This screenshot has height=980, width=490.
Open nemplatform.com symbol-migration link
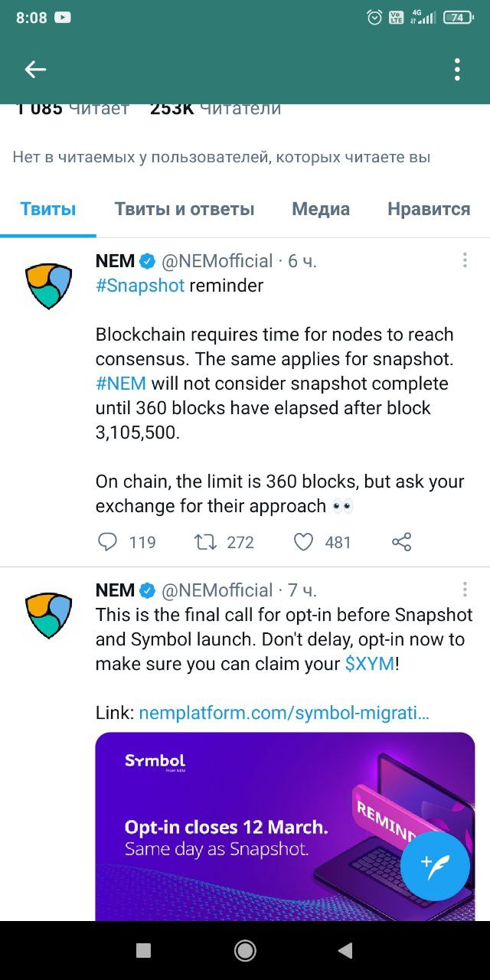[x=284, y=713]
